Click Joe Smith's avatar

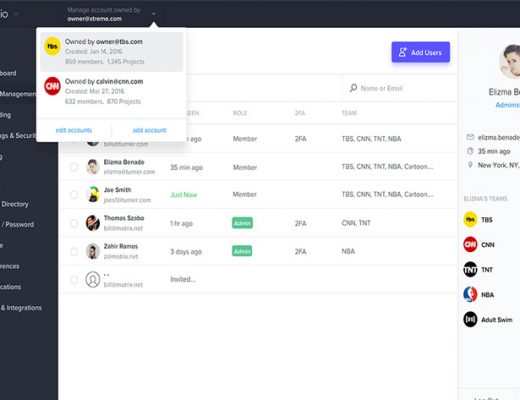pos(93,194)
